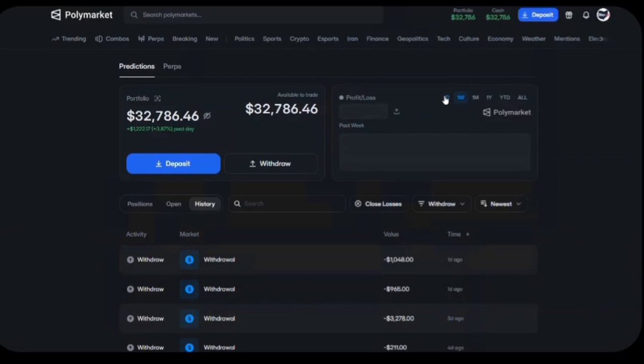Select the 1W profit/loss range
This screenshot has width=644, height=364.
[460, 98]
